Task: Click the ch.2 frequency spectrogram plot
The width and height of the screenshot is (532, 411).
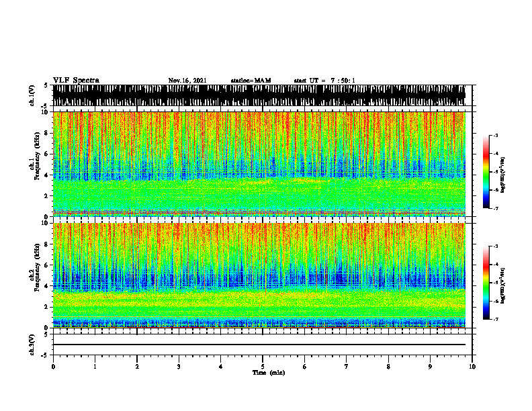Action: (x=259, y=275)
